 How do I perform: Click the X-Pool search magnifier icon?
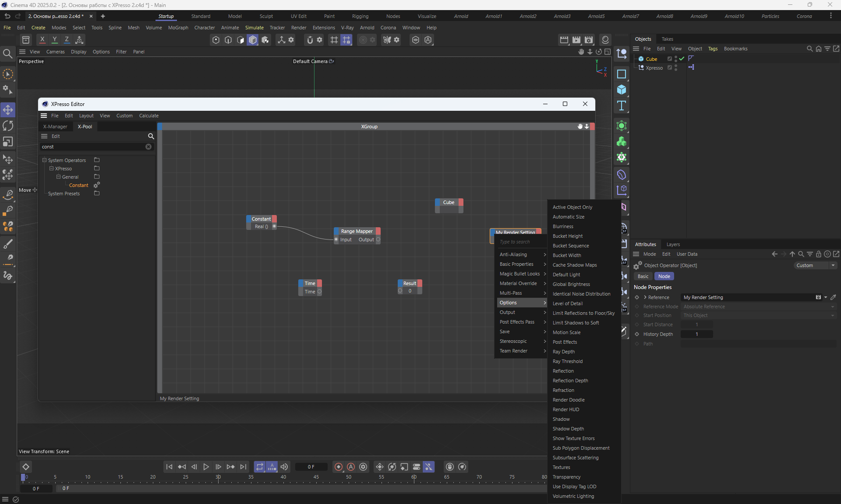click(151, 136)
